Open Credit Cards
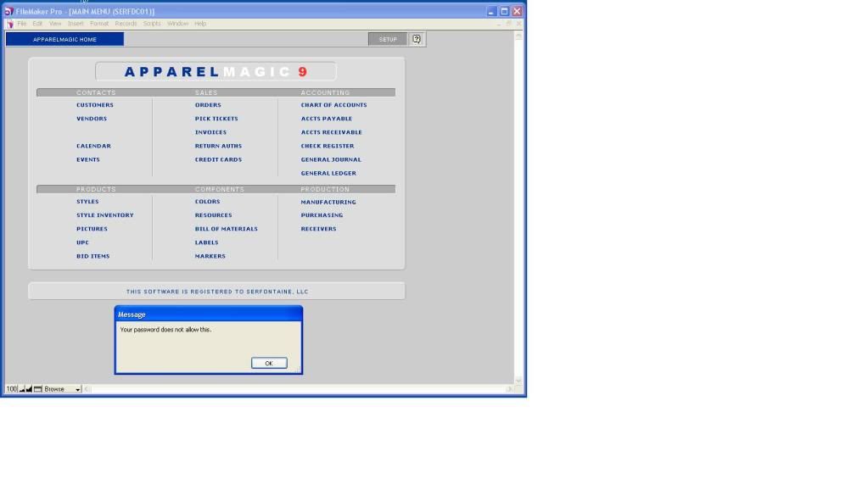The height and width of the screenshot is (490, 868). [x=218, y=160]
